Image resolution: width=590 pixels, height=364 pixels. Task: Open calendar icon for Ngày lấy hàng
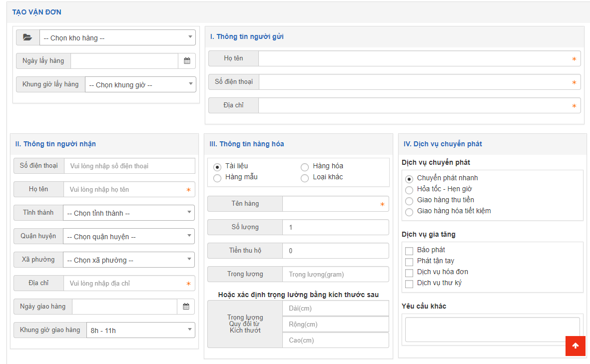[187, 61]
